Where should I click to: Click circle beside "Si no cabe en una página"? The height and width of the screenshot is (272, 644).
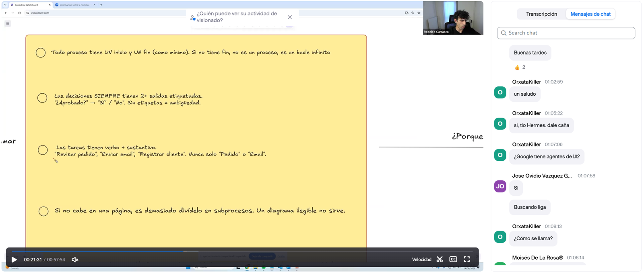(43, 211)
